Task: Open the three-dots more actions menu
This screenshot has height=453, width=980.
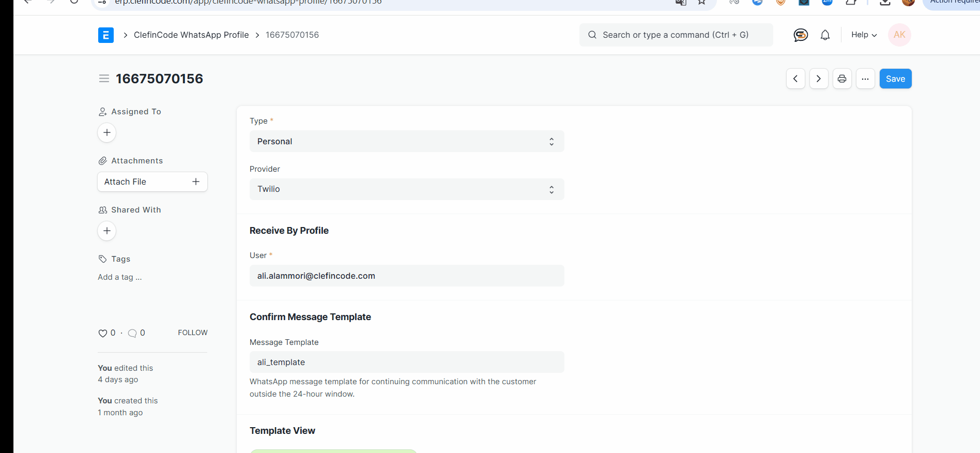Action: click(865, 79)
